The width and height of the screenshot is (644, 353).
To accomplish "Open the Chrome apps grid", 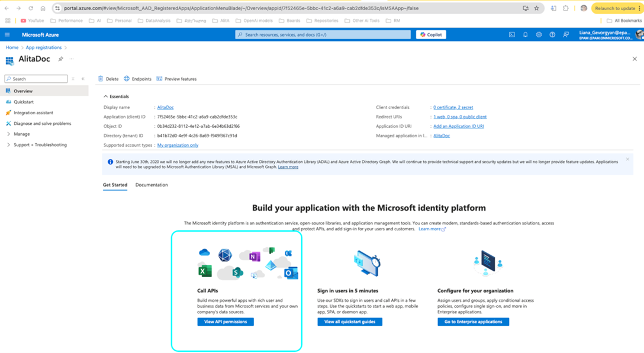I will [x=8, y=21].
